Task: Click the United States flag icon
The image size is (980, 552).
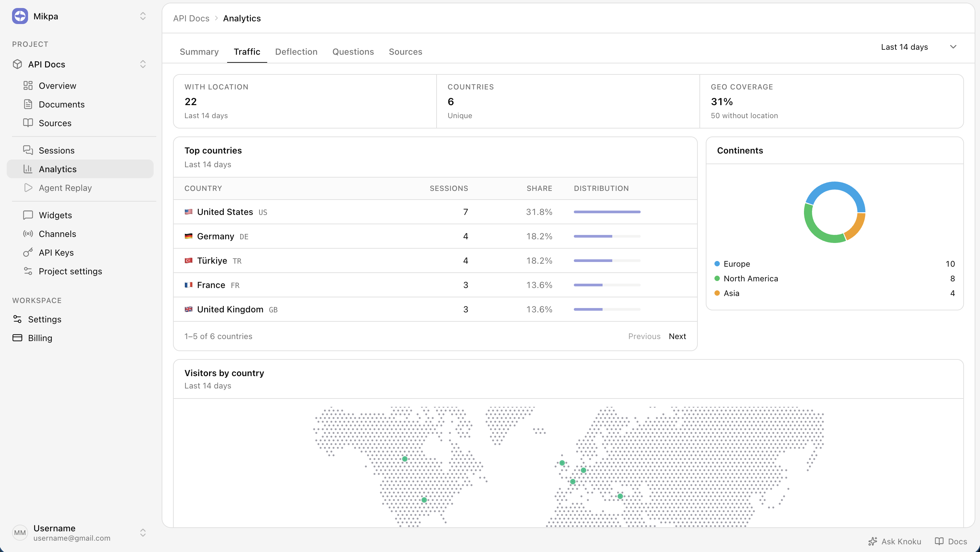Action: coord(188,212)
